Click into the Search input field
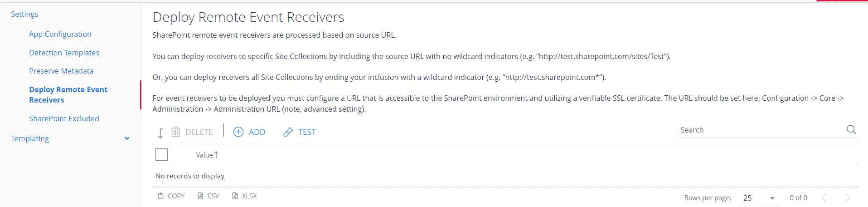This screenshot has height=207, width=868. (x=761, y=130)
